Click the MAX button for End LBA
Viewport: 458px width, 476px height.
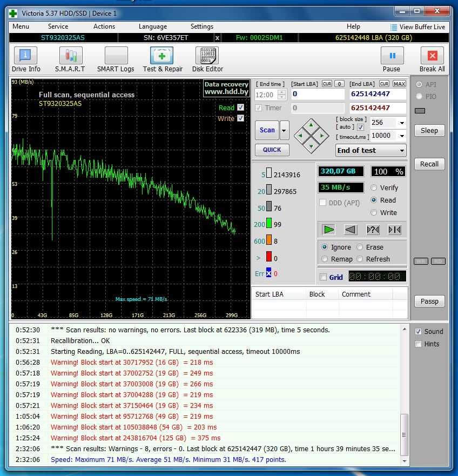click(x=399, y=84)
